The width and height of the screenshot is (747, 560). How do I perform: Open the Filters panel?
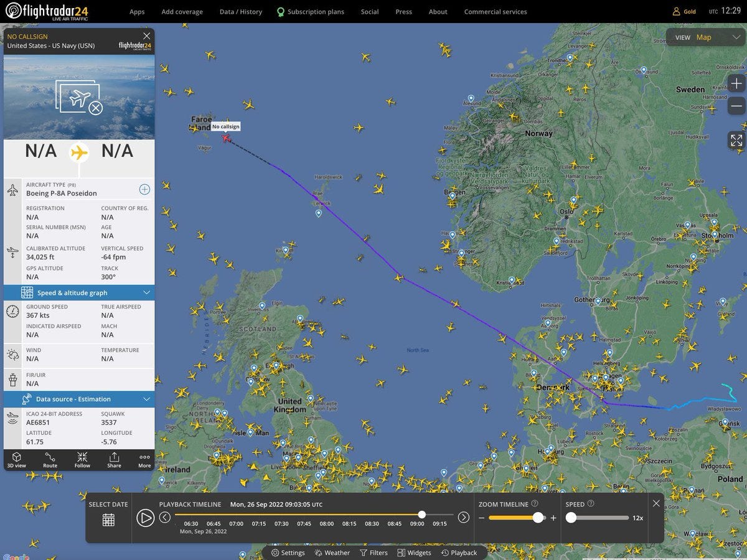[374, 553]
